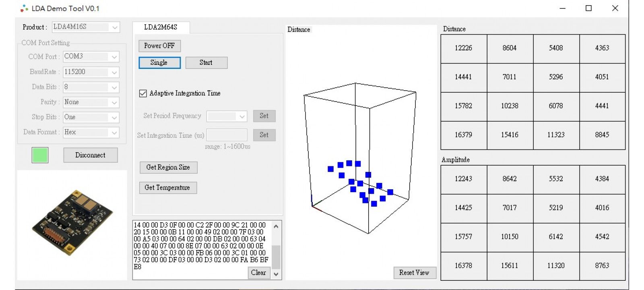Expand the COM Port dropdown
Screen dimensions: 644x290
click(114, 57)
